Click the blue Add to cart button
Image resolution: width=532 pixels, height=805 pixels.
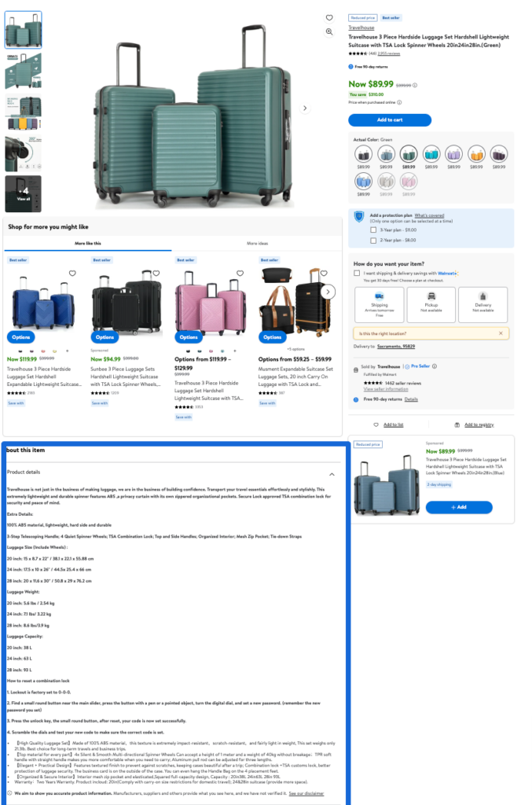pyautogui.click(x=390, y=119)
